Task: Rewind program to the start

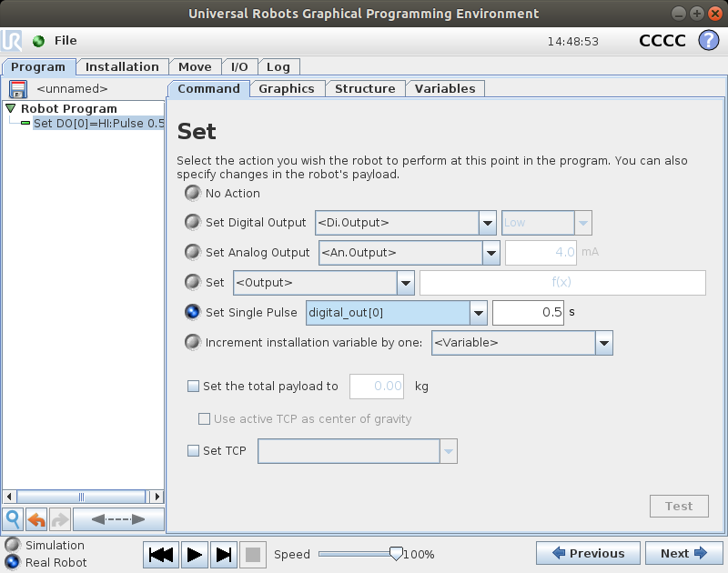Action: click(x=161, y=554)
